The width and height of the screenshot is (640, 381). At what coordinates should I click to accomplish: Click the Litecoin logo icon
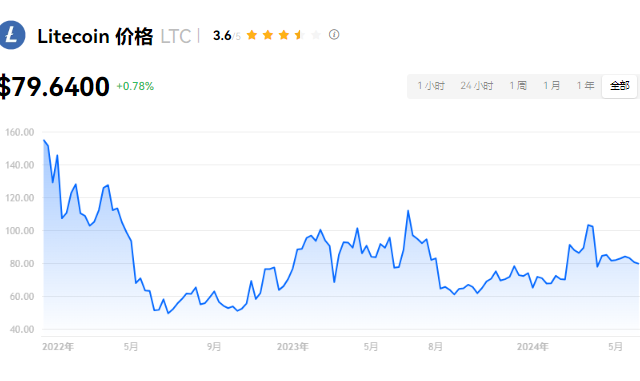coord(11,35)
